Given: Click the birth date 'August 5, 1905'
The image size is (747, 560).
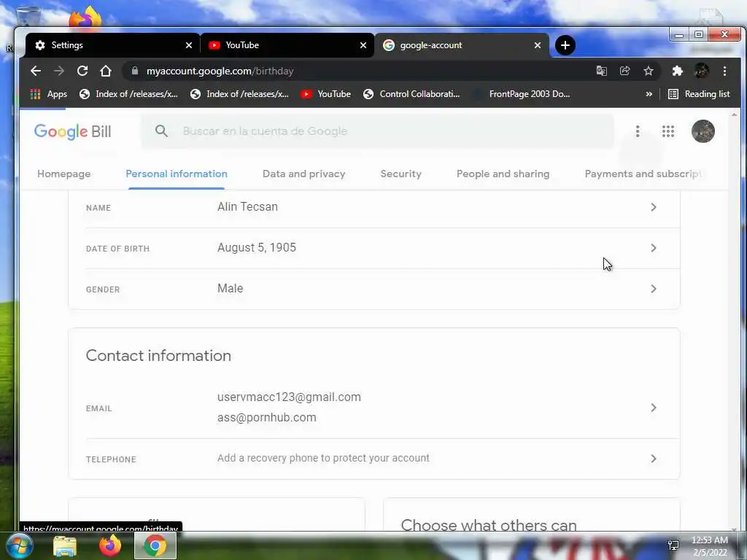Looking at the screenshot, I should [256, 248].
